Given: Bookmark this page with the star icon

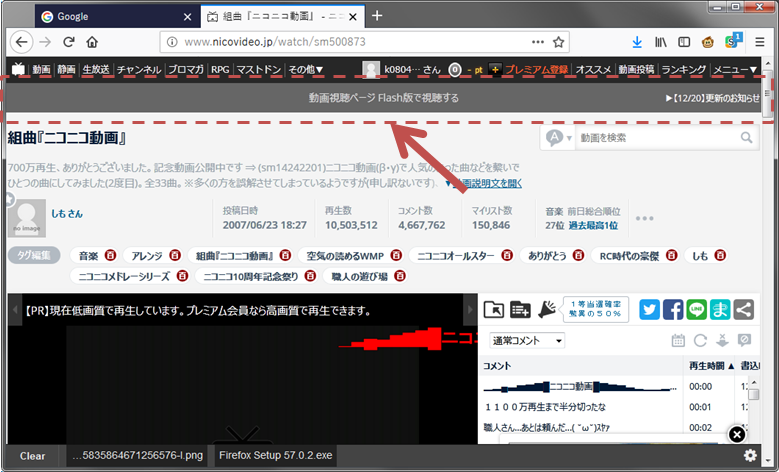Looking at the screenshot, I should pyautogui.click(x=558, y=42).
